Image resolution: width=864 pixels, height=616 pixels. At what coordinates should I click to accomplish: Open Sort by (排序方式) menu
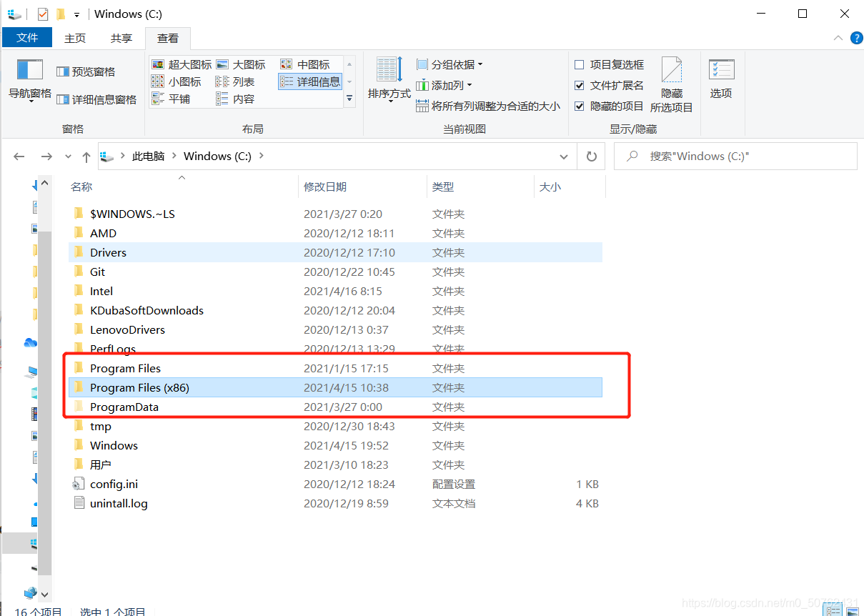click(x=389, y=81)
